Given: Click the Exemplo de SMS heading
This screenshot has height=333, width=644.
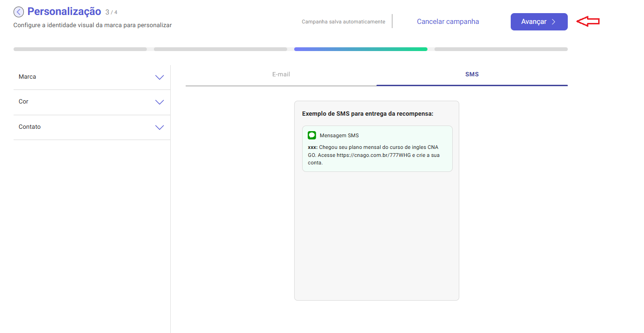Looking at the screenshot, I should pos(368,114).
